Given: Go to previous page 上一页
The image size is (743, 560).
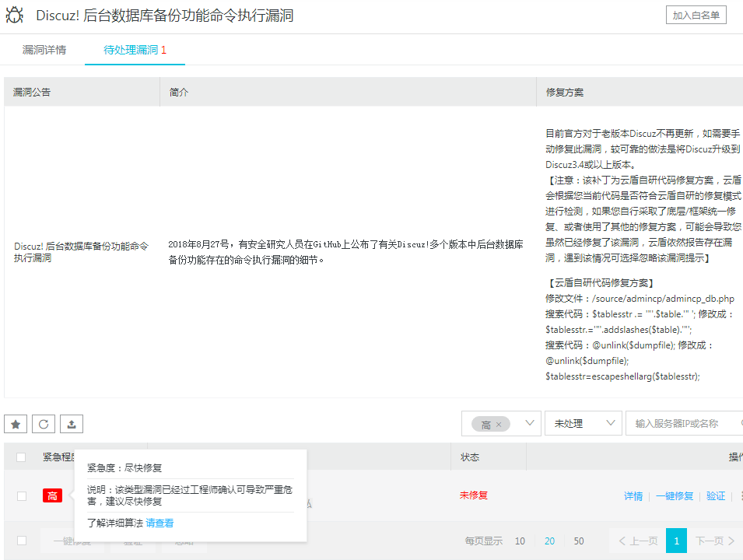Looking at the screenshot, I should coord(638,541).
